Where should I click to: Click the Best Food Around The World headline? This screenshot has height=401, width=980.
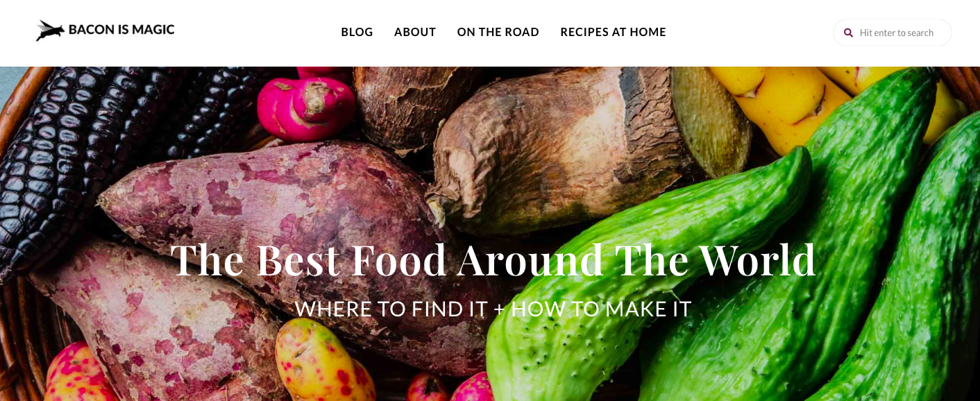[493, 259]
